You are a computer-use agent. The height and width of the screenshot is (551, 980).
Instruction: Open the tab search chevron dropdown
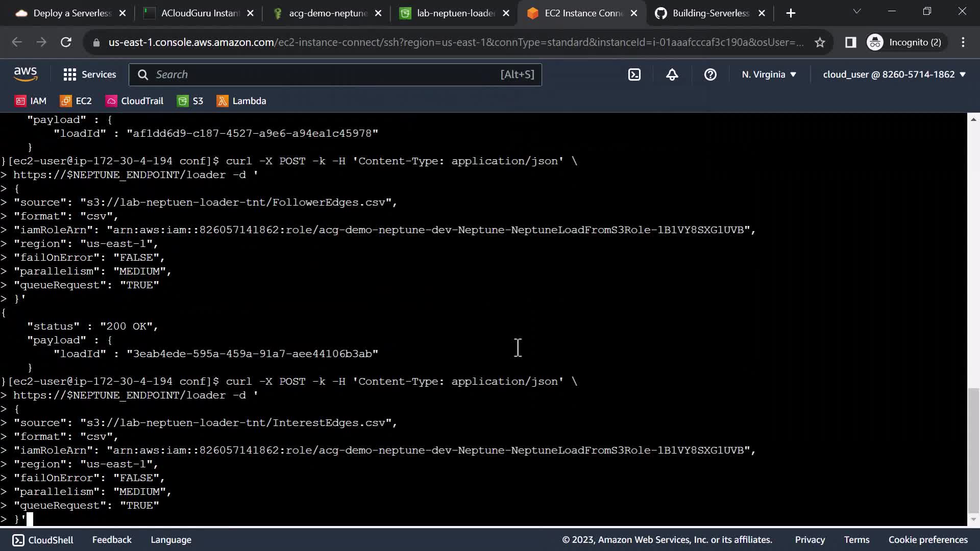857,11
